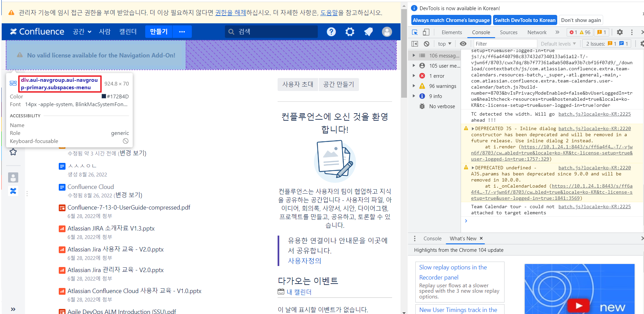Open the warning icon in admin access banner
Viewport: 644px width, 314px height.
point(11,13)
